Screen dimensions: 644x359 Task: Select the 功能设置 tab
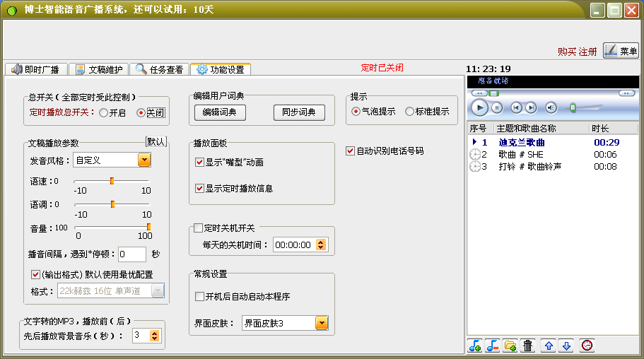pyautogui.click(x=221, y=69)
